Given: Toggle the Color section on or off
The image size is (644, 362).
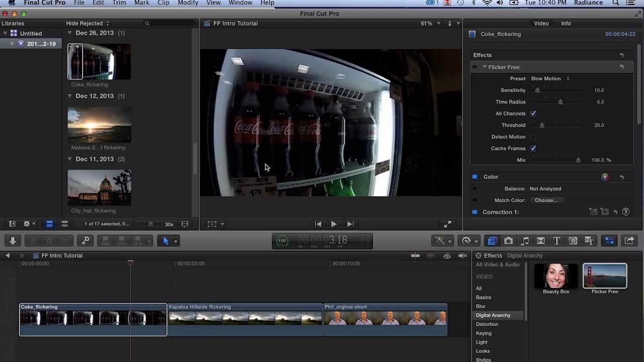Looking at the screenshot, I should point(474,177).
